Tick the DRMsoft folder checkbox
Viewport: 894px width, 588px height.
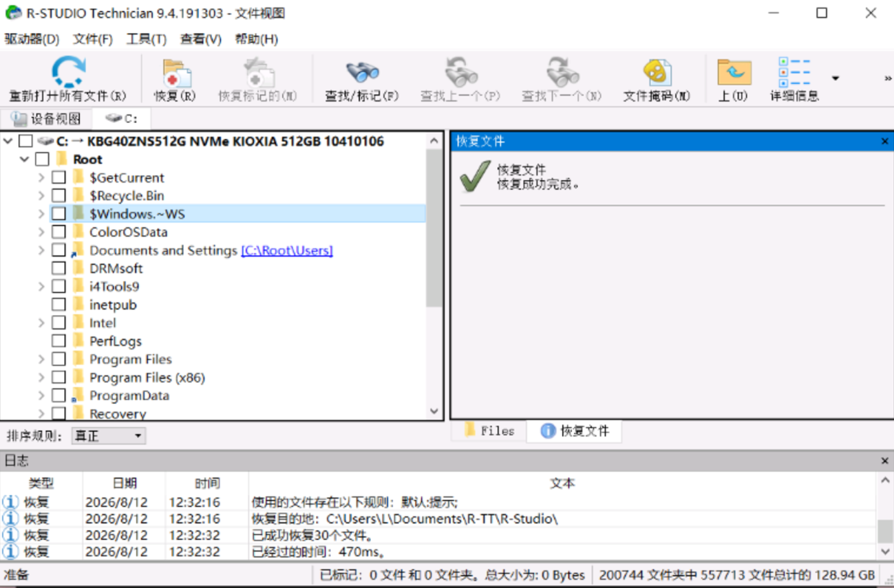58,268
